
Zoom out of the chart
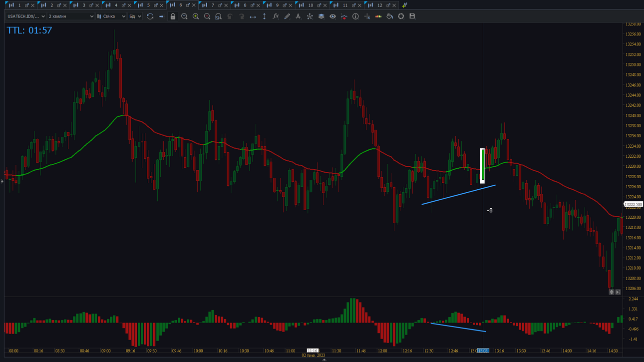point(207,16)
